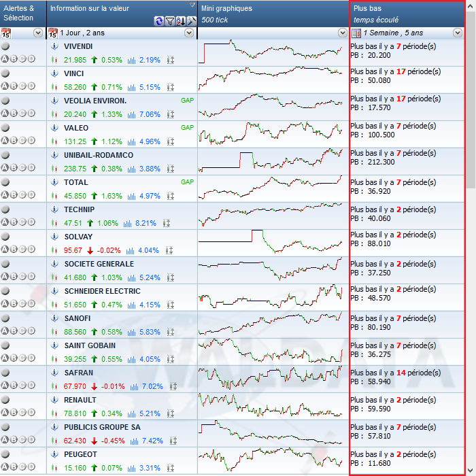Toggle alert C for VEOLIA ENVIRON.

point(22,114)
